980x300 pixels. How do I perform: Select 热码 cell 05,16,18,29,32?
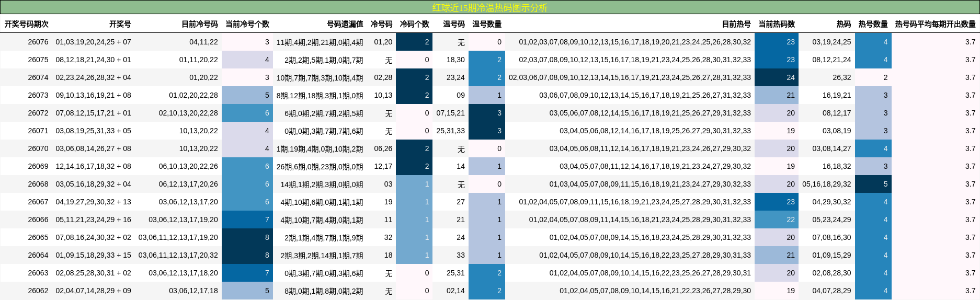click(827, 184)
